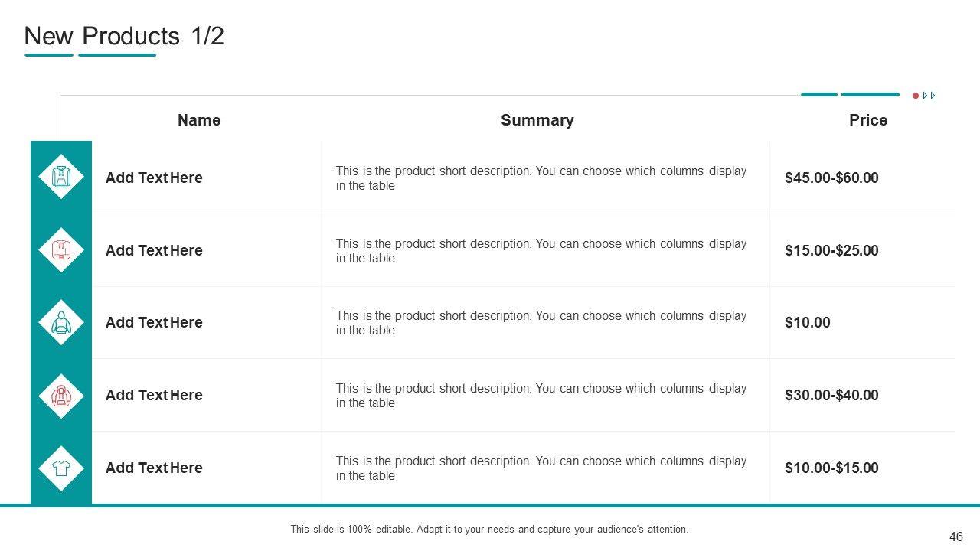Select the $45.00-$60.00 price cell
Screen dimensions: 980x551
point(831,178)
